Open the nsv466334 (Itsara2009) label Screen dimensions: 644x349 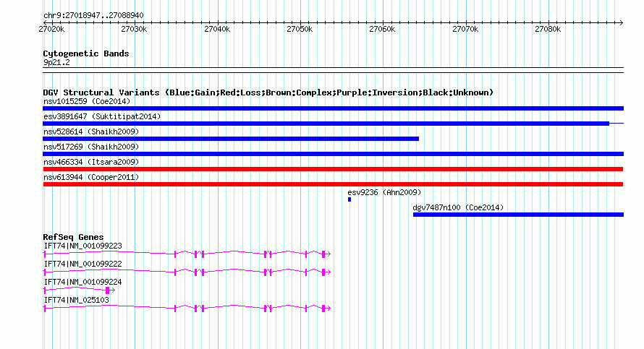(91, 162)
